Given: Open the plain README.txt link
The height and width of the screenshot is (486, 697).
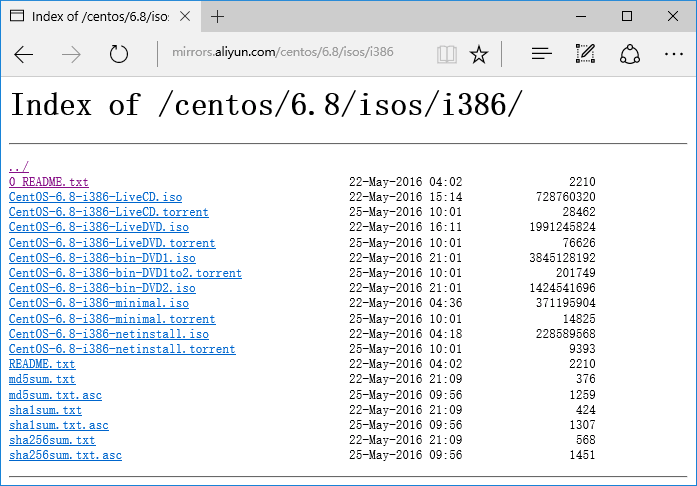Looking at the screenshot, I should coord(42,364).
